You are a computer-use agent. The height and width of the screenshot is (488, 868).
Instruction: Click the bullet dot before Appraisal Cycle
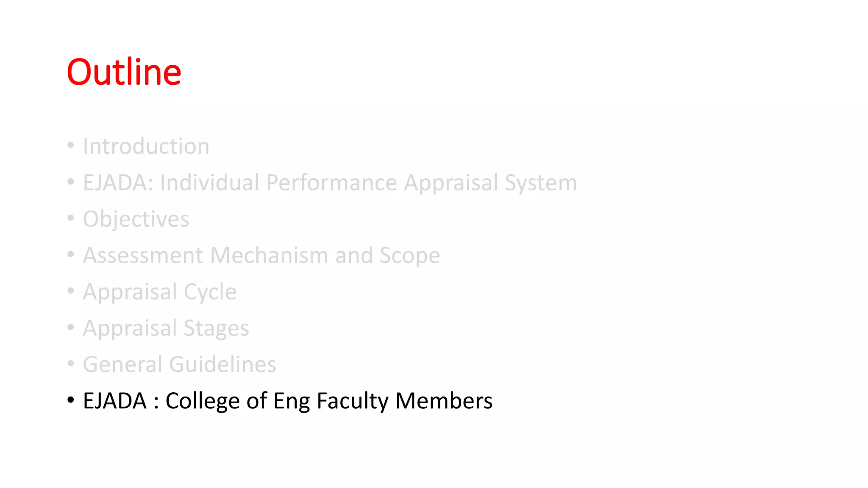coord(71,291)
